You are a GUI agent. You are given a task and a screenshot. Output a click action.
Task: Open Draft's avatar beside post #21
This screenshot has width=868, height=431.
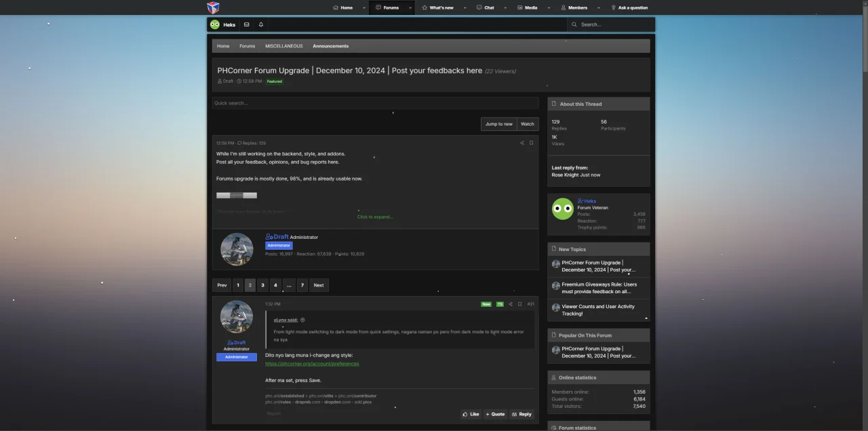(x=237, y=317)
